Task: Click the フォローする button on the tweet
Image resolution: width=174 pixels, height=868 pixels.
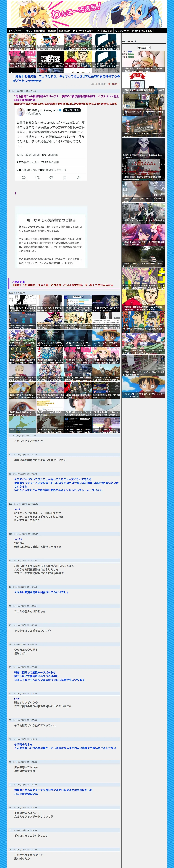Action: pos(72,110)
